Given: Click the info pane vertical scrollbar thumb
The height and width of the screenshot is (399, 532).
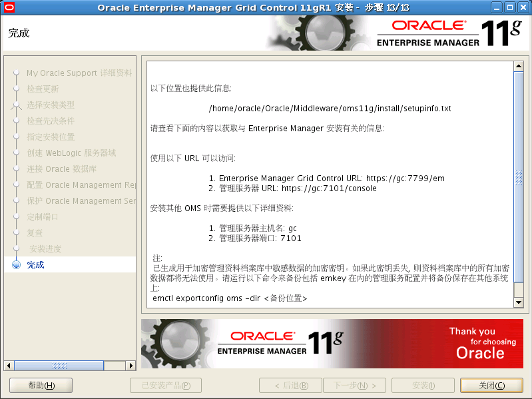Looking at the screenshot, I should (519, 177).
